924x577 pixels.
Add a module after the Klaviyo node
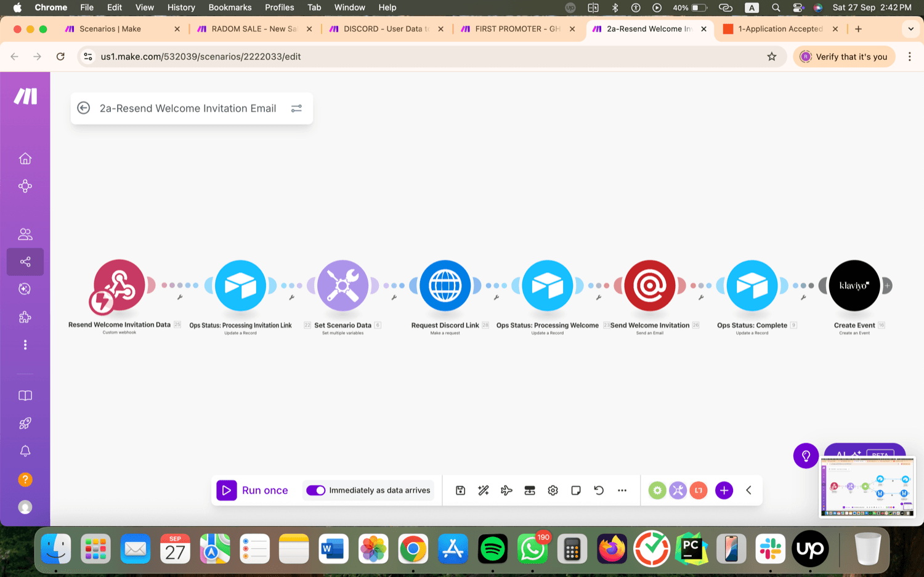tap(887, 286)
